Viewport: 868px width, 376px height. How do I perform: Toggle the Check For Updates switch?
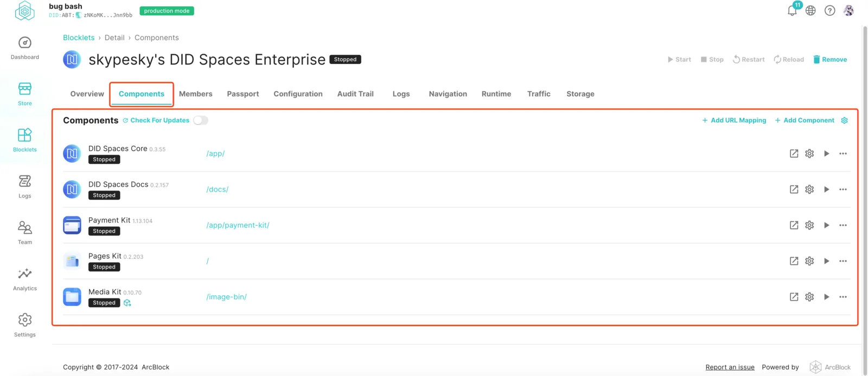(x=201, y=120)
